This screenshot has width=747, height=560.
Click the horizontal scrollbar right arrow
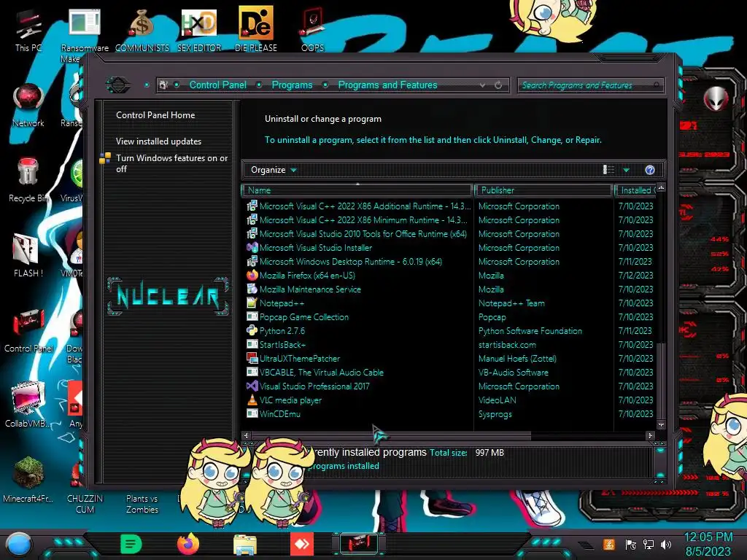click(x=650, y=435)
